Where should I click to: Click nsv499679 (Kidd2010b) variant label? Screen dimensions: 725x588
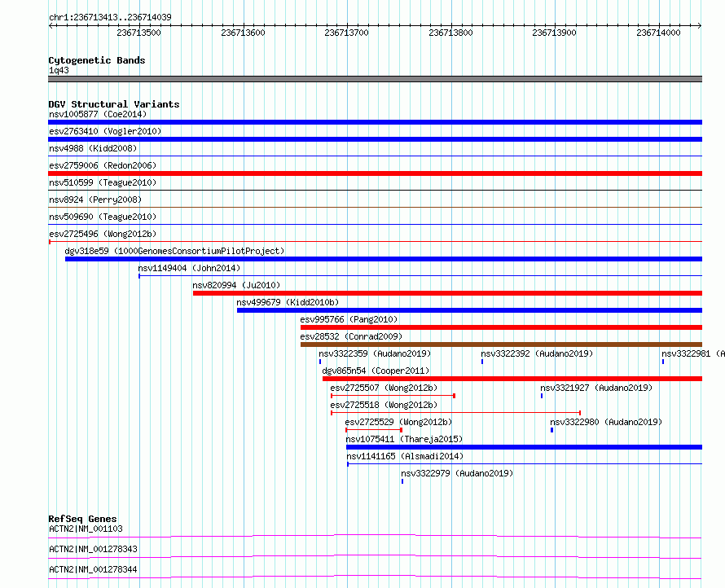point(288,302)
